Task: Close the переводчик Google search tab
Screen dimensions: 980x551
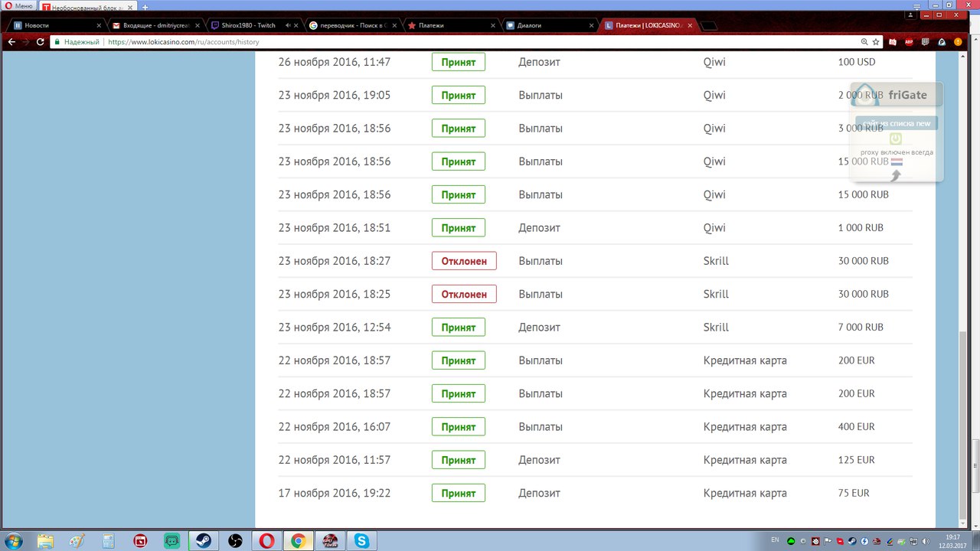Action: tap(395, 25)
